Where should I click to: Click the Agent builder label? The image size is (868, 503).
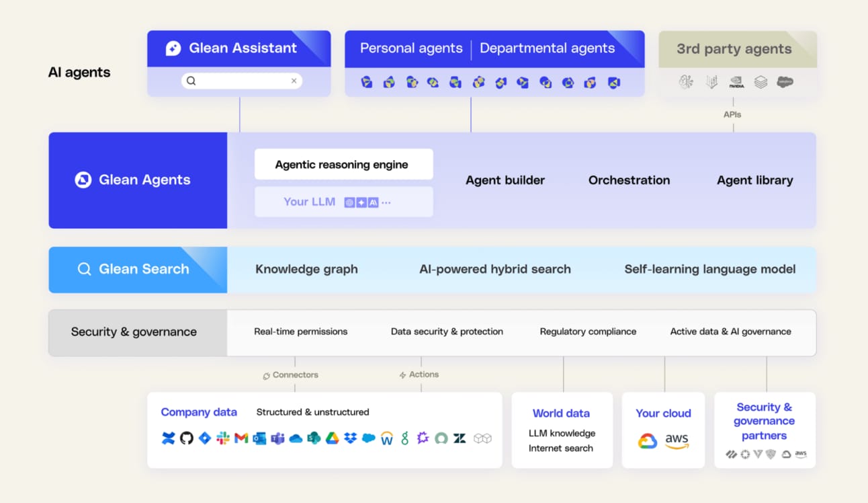505,180
